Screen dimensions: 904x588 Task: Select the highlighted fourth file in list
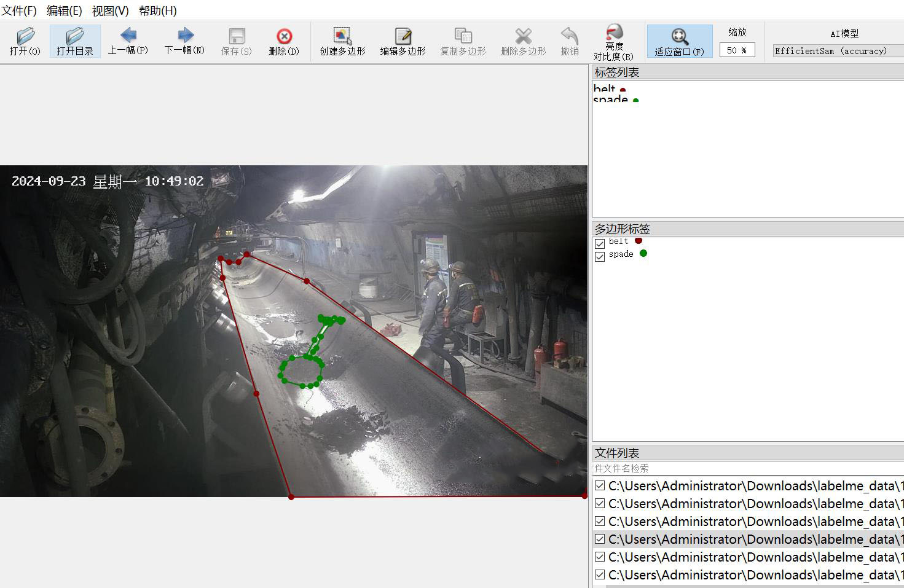click(x=753, y=539)
